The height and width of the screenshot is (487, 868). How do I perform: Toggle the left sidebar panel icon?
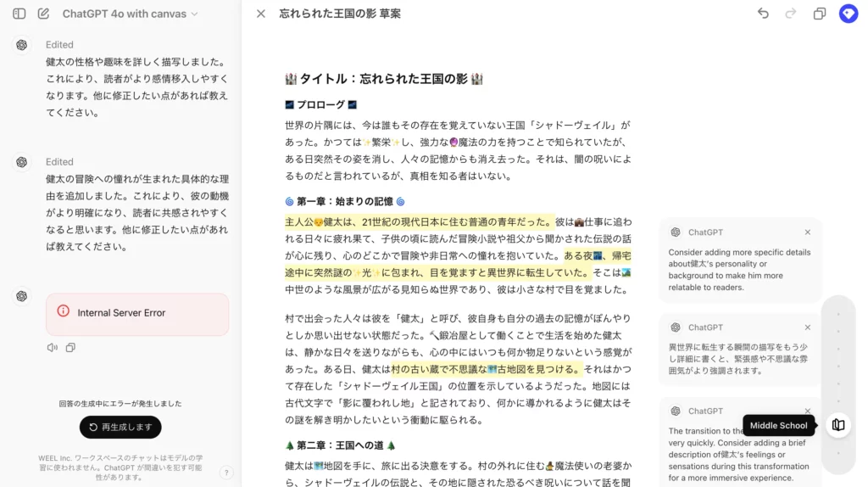click(19, 14)
